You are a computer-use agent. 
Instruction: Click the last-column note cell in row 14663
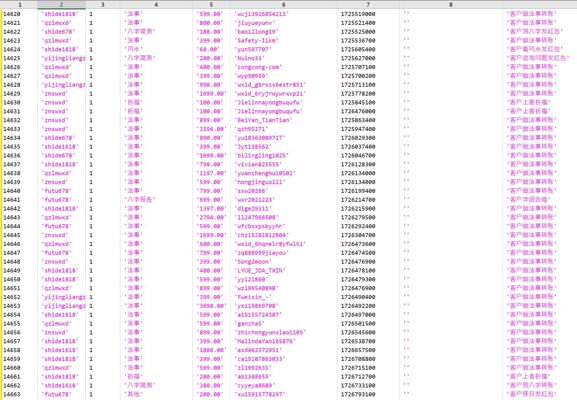pyautogui.click(x=532, y=394)
